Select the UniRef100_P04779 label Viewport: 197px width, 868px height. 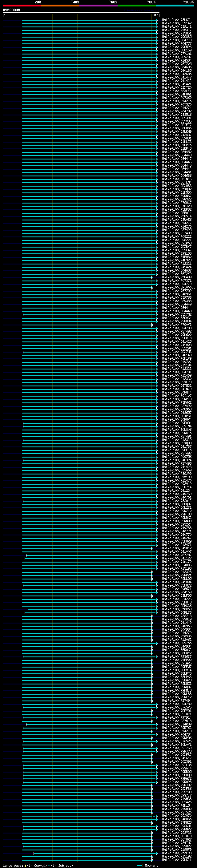coord(177,284)
